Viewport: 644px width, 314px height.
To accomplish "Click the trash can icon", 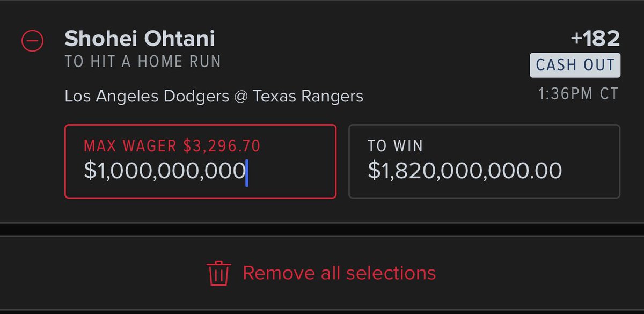I will [x=218, y=273].
